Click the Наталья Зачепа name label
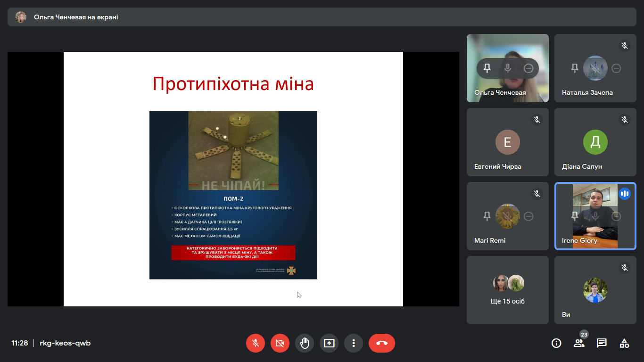Image resolution: width=644 pixels, height=362 pixels. click(587, 92)
